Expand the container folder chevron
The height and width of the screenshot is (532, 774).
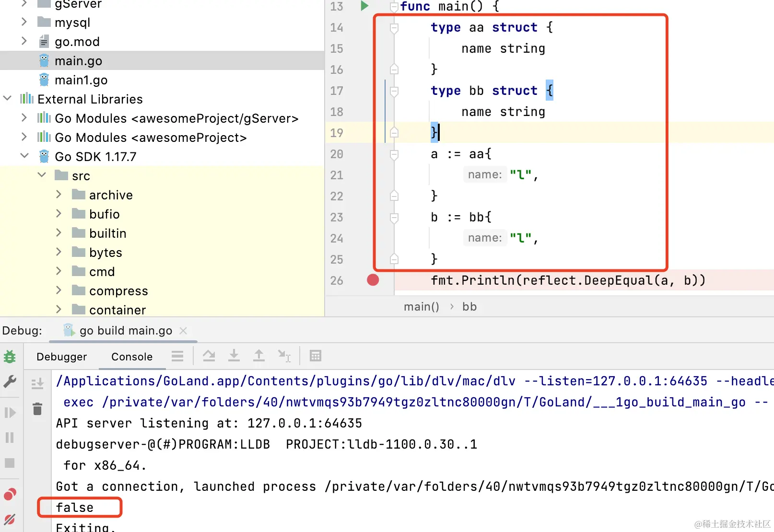[x=59, y=309]
